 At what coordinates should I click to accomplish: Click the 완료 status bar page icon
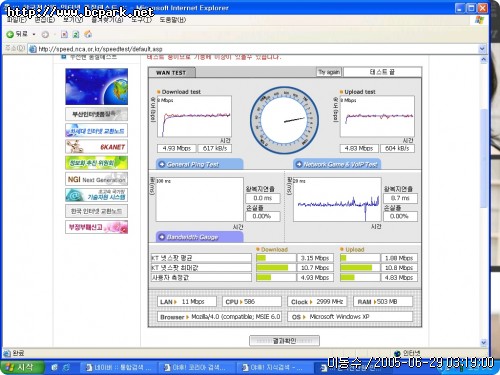[6, 353]
